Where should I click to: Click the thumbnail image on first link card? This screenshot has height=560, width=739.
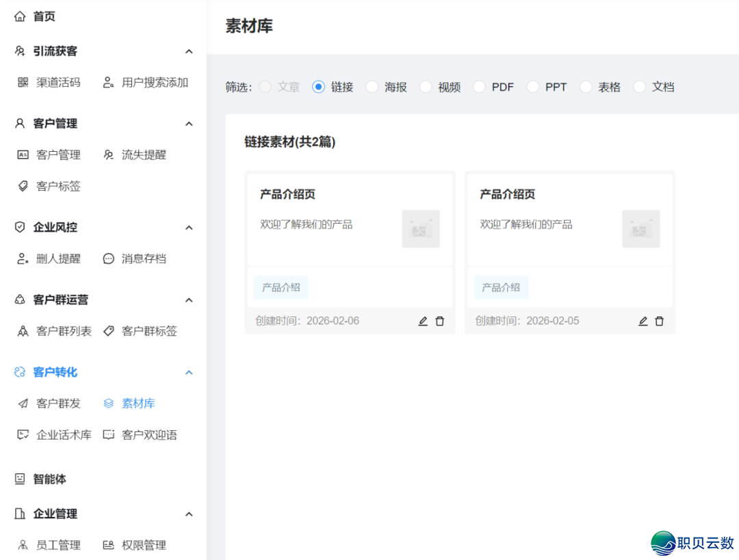pyautogui.click(x=421, y=230)
